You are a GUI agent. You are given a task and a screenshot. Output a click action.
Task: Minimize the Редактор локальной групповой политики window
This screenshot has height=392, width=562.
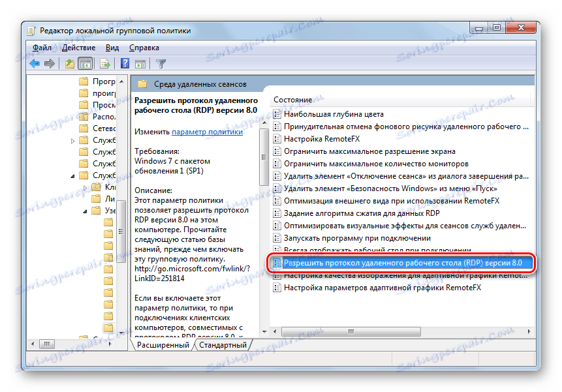click(x=479, y=28)
